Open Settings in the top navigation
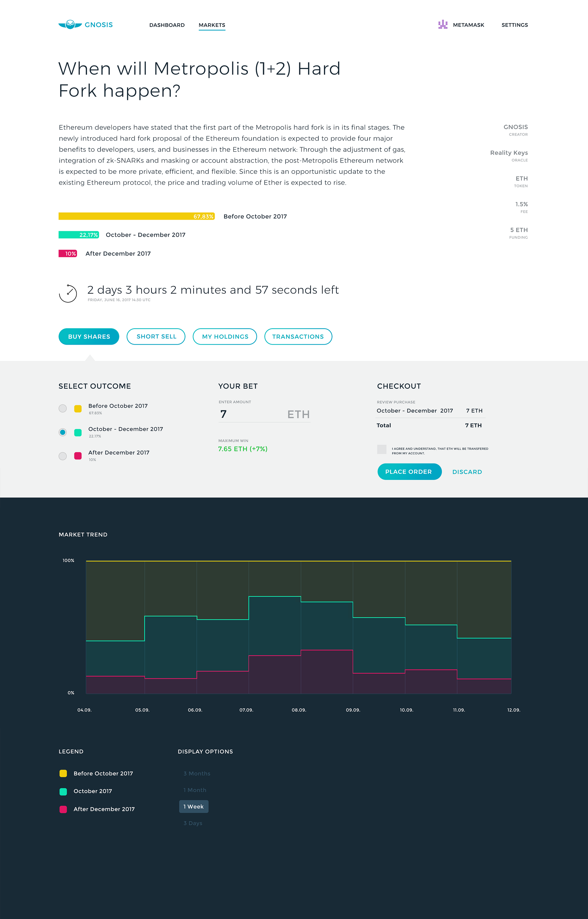This screenshot has width=588, height=919. point(514,25)
